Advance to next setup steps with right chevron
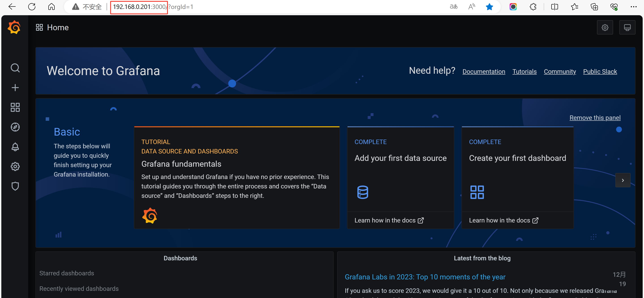This screenshot has height=298, width=644. coord(623,180)
